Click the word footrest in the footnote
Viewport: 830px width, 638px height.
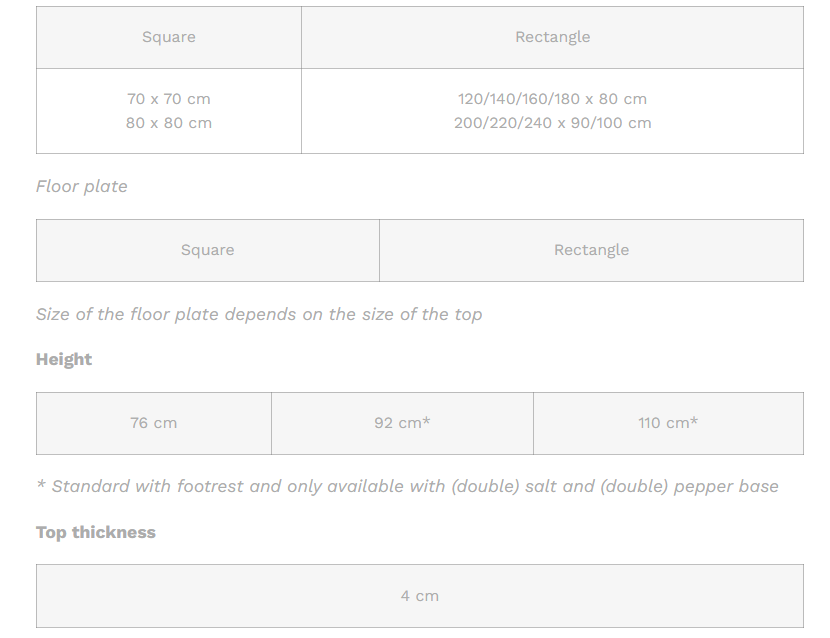[210, 487]
